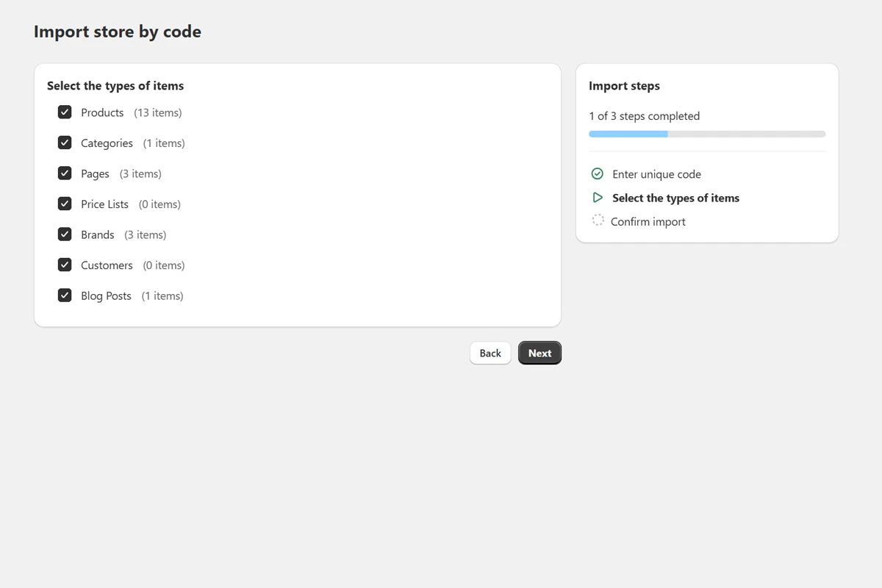
Task: Click the green checkmark beside Enter unique code
Action: coord(598,173)
